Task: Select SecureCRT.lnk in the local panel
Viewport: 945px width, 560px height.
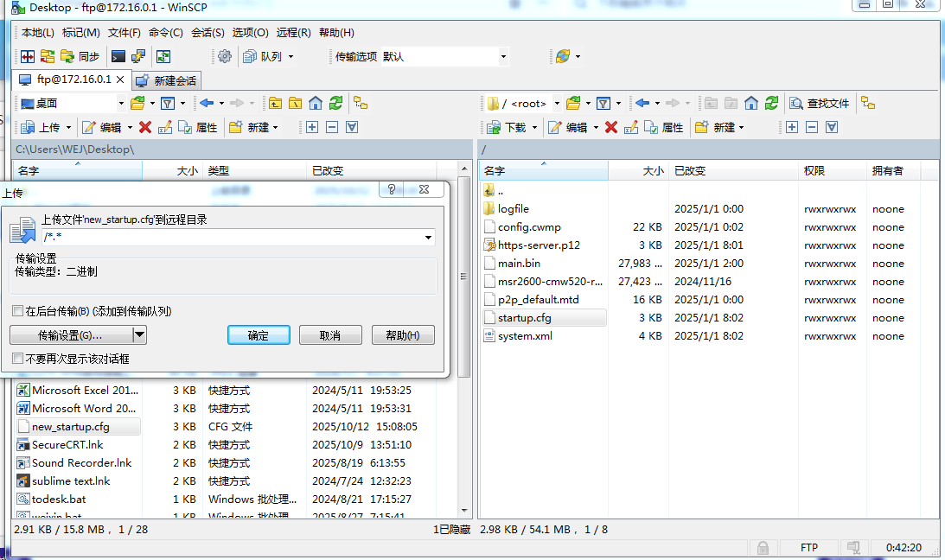Action: 67,444
